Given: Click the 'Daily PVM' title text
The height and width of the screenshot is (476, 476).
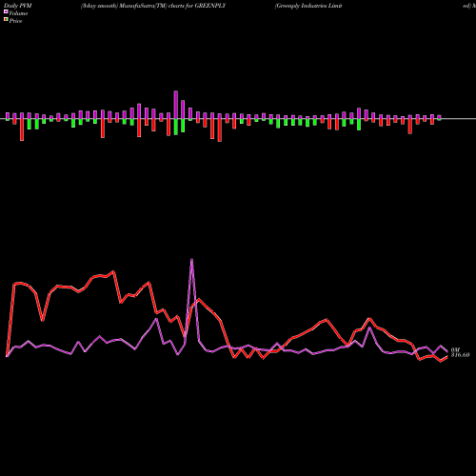Looking at the screenshot, I should tap(18, 6).
